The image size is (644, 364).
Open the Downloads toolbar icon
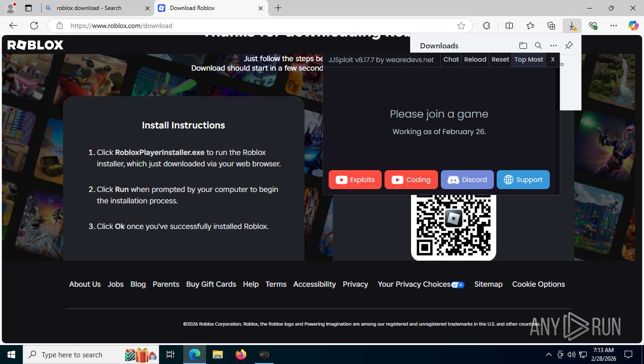[572, 26]
